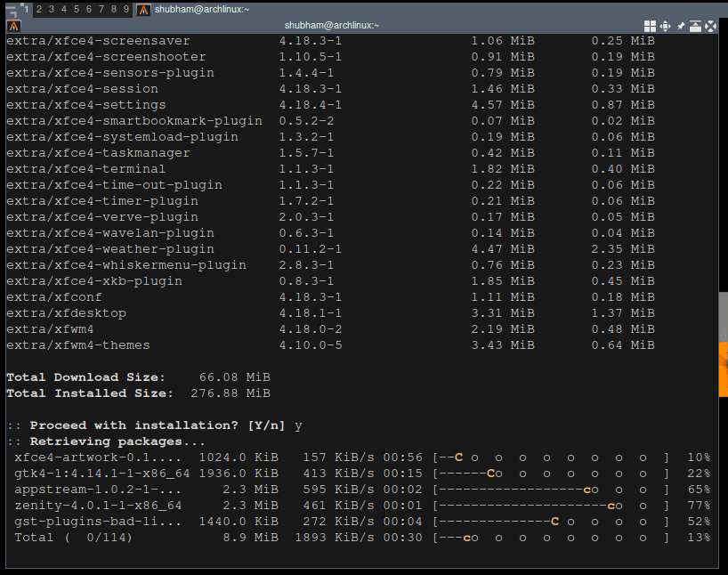This screenshot has width=728, height=575.
Task: Switch to workspace 7
Action: 101,9
